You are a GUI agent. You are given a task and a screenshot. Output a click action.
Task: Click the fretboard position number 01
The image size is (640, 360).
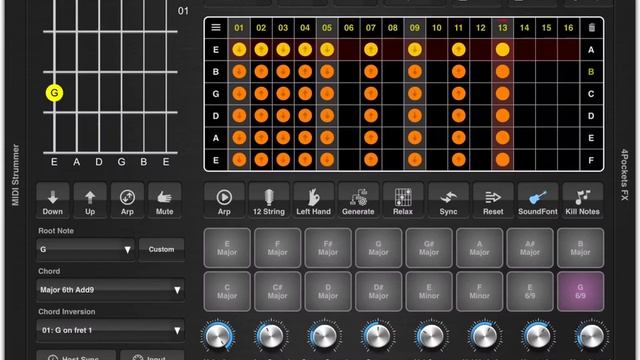click(x=183, y=11)
